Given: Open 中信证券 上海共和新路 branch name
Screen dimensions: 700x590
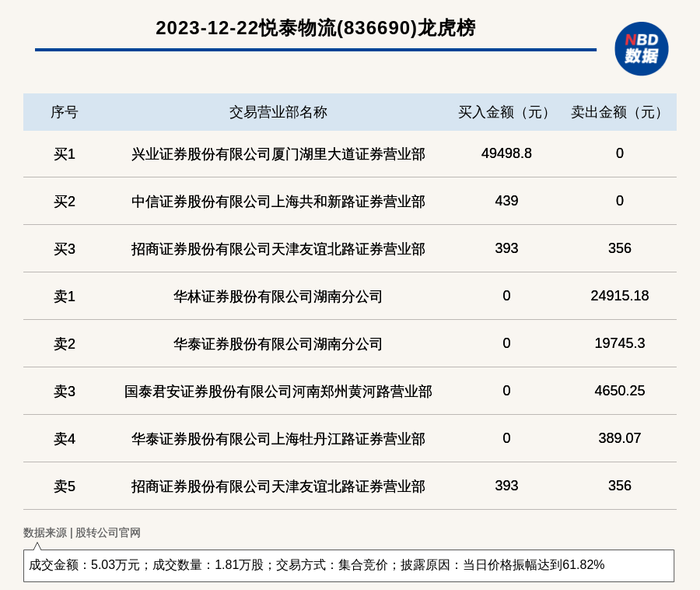Looking at the screenshot, I should (278, 202).
